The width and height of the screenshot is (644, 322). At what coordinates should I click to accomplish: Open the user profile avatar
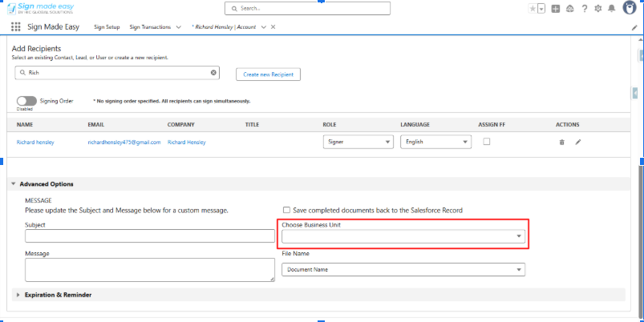click(x=629, y=8)
